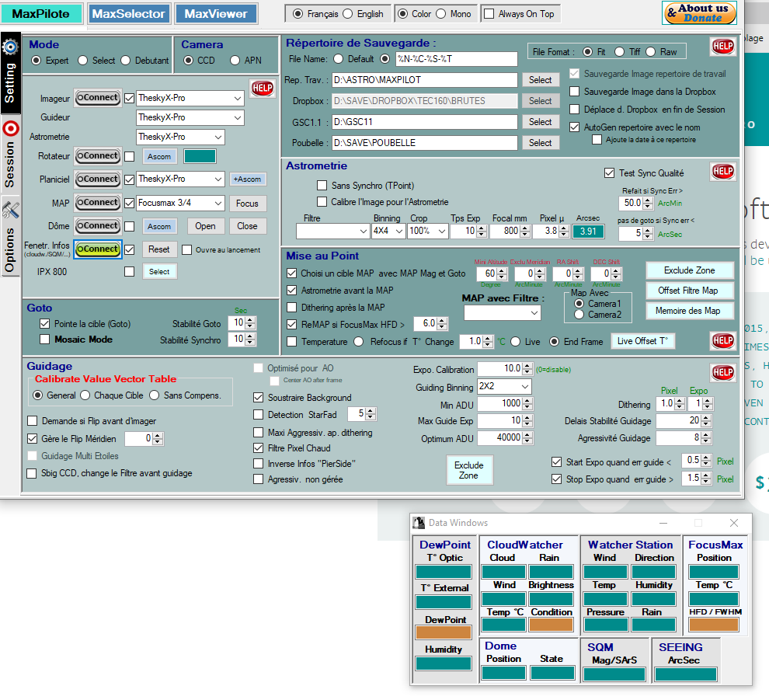The image size is (769, 700).
Task: Click the Memoire des Map button
Action: click(x=690, y=311)
